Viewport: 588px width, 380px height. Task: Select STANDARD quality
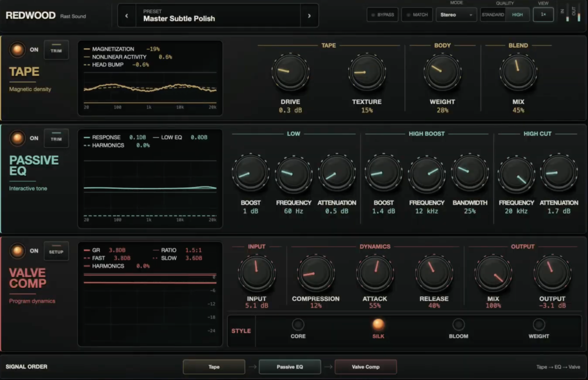[493, 15]
